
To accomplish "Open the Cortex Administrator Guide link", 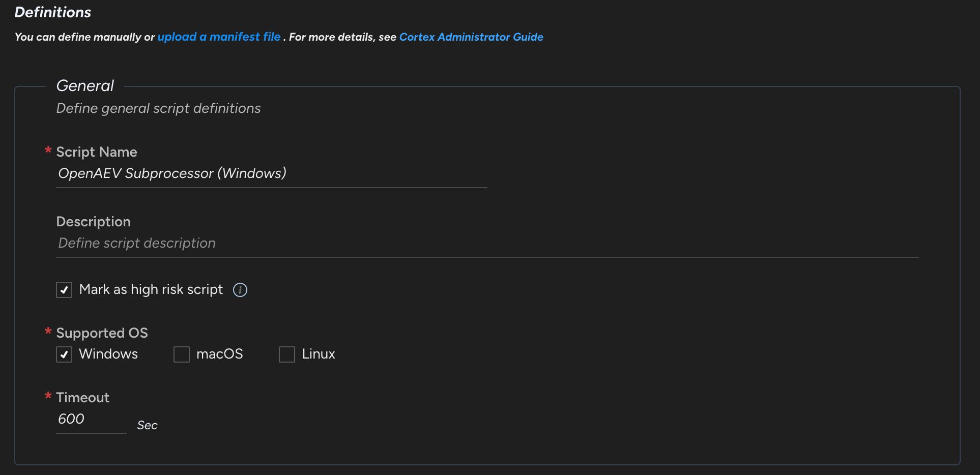I will click(x=471, y=37).
